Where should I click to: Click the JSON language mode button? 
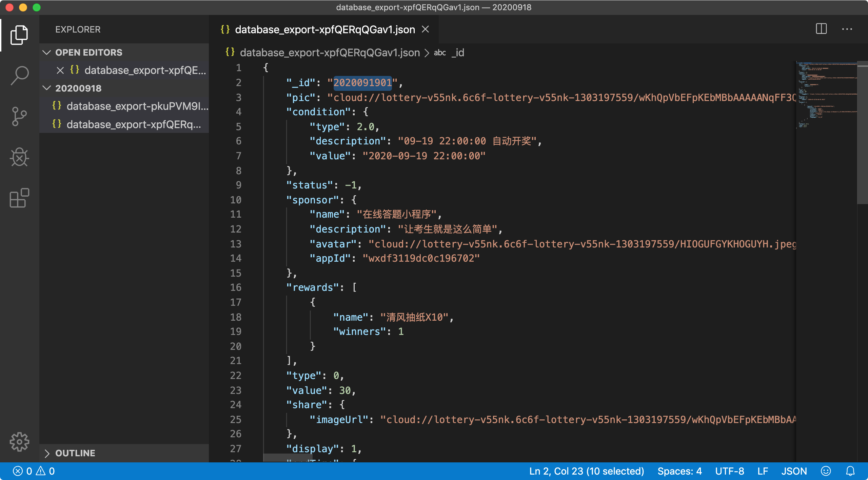(x=794, y=471)
